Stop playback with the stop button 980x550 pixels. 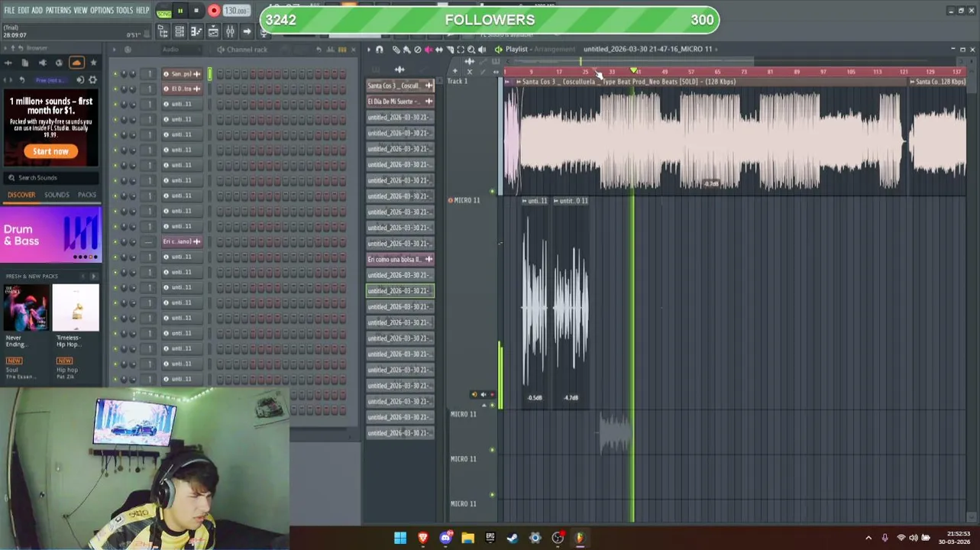click(196, 11)
